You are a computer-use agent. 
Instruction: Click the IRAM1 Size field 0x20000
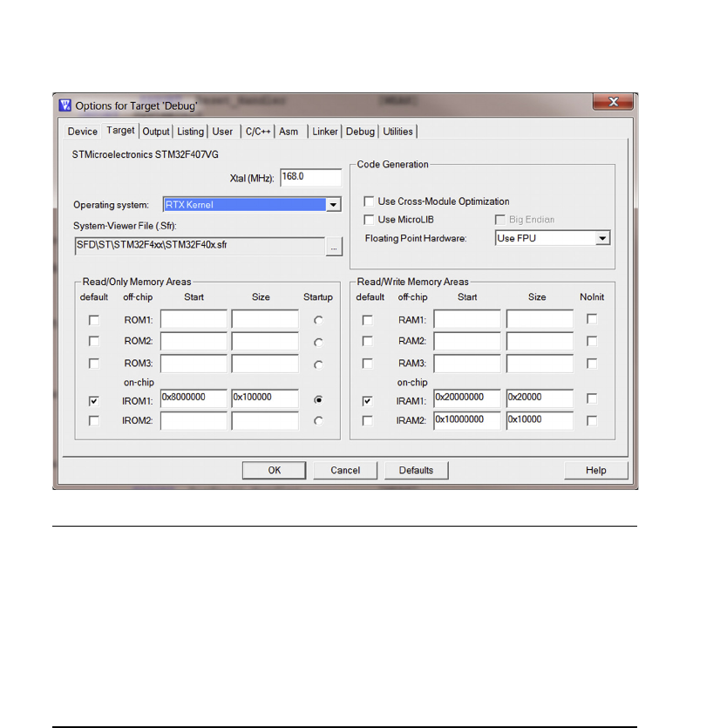(x=540, y=398)
